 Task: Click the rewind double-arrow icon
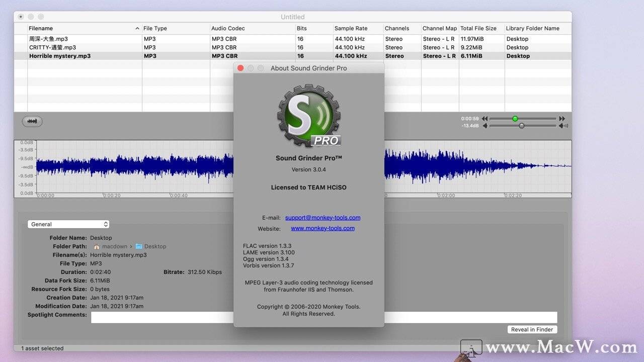pyautogui.click(x=485, y=119)
